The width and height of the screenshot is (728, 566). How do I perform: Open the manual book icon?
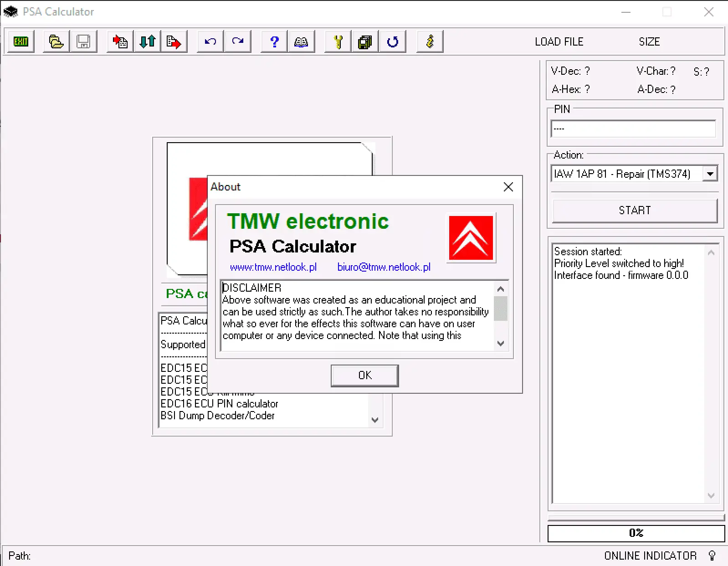[x=301, y=42]
